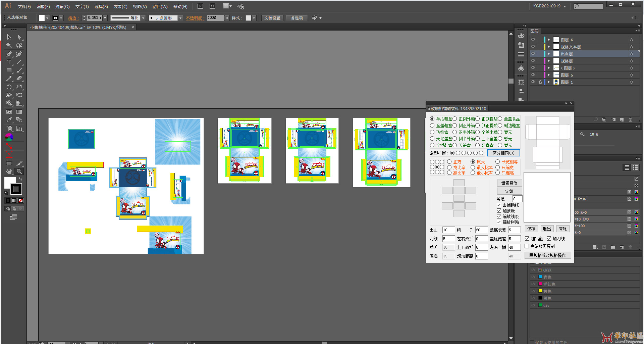The image size is (644, 344).
Task: Swap fill and stroke colors
Action: (20, 179)
